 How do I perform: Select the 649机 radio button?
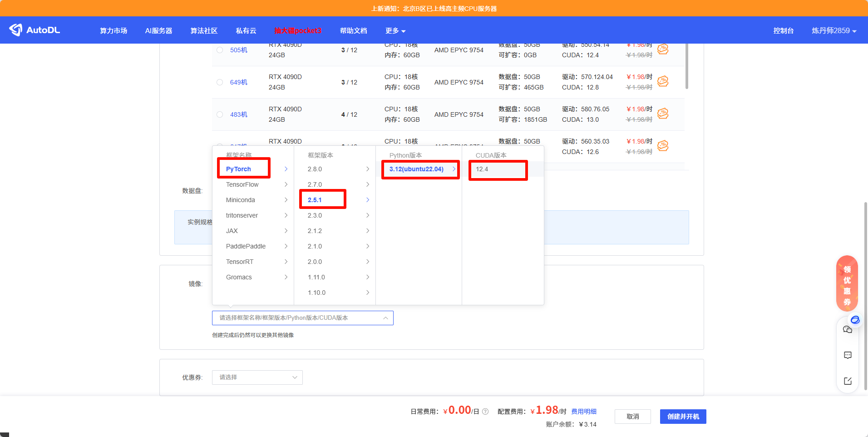coord(220,82)
